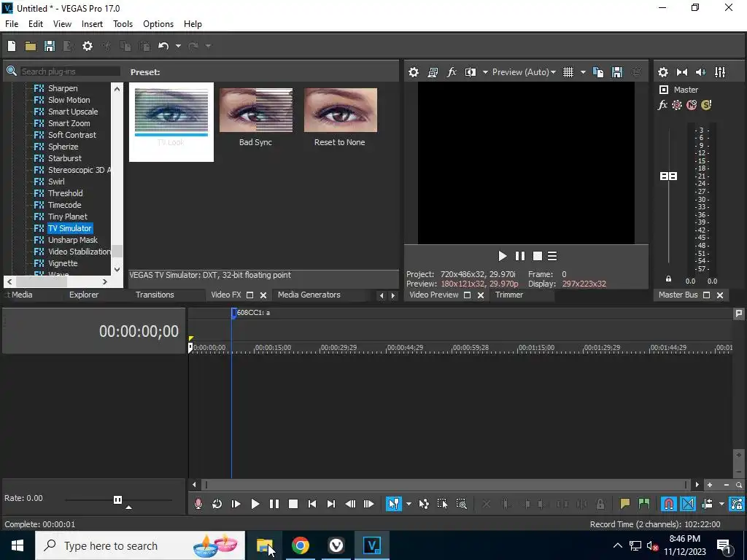The width and height of the screenshot is (747, 560).
Task: Go to the start of the project
Action: pos(312,504)
